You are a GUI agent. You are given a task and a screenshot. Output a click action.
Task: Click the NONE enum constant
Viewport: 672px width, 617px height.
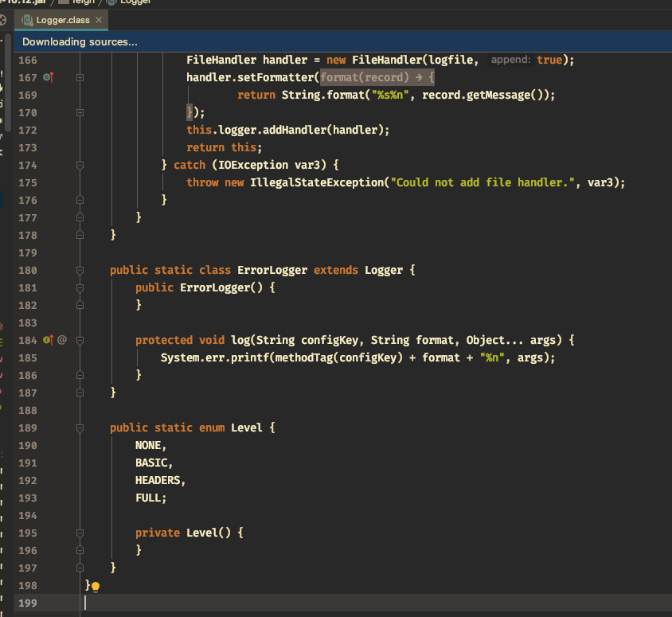pyautogui.click(x=148, y=446)
